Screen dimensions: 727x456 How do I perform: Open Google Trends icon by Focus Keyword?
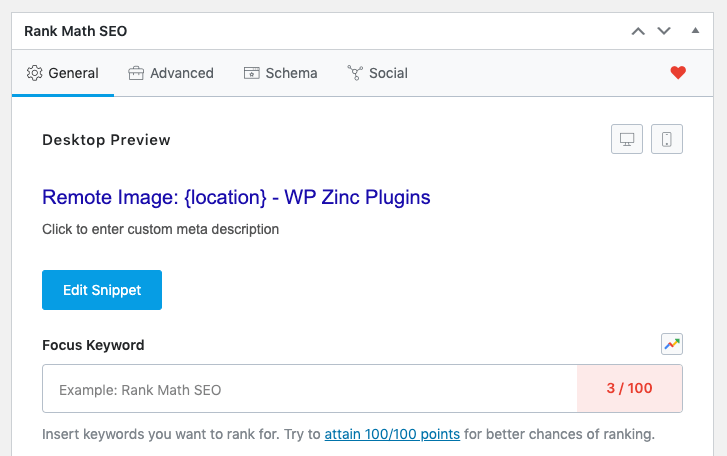coord(672,344)
